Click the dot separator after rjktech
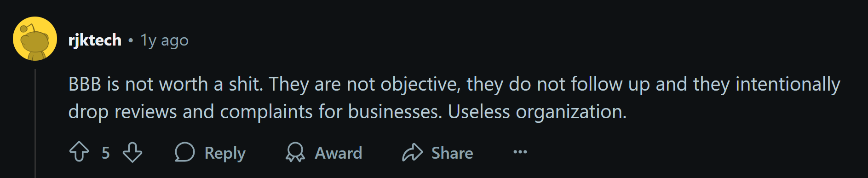 131,40
